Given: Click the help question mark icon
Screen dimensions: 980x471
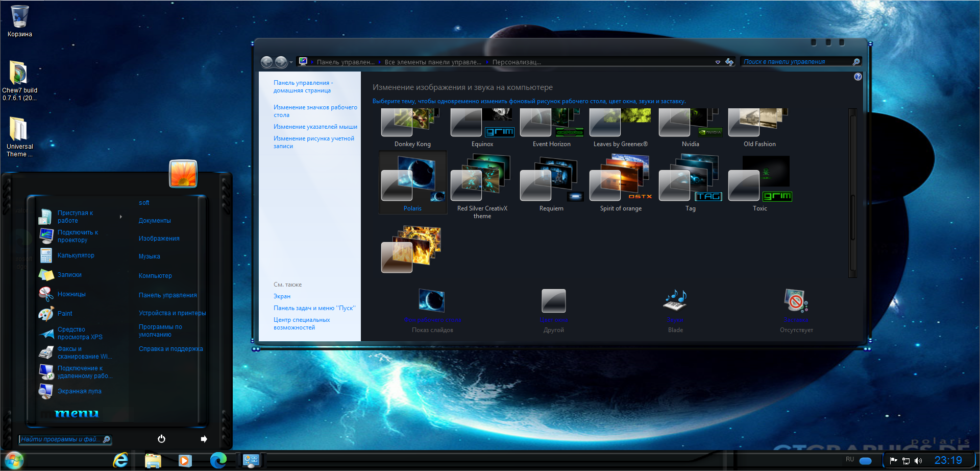Looking at the screenshot, I should 858,77.
